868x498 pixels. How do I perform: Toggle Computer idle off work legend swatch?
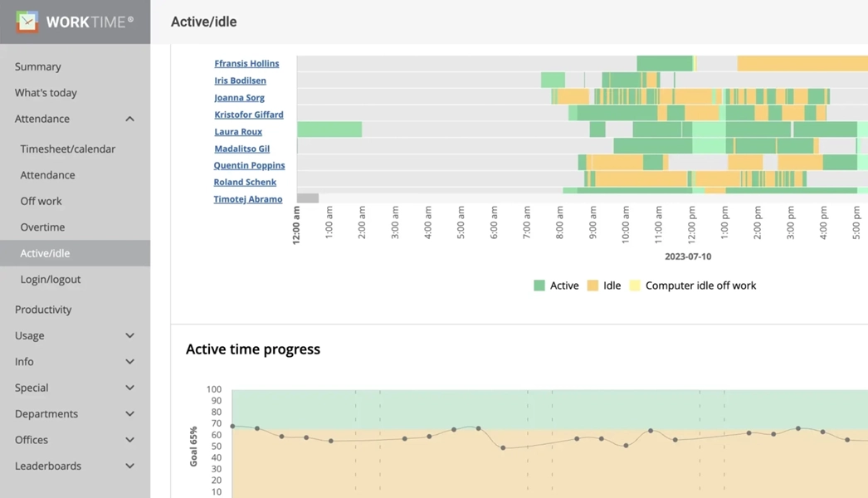pos(635,286)
